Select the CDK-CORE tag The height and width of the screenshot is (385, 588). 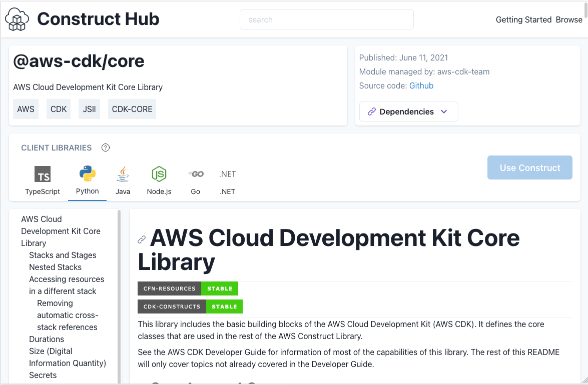click(132, 108)
